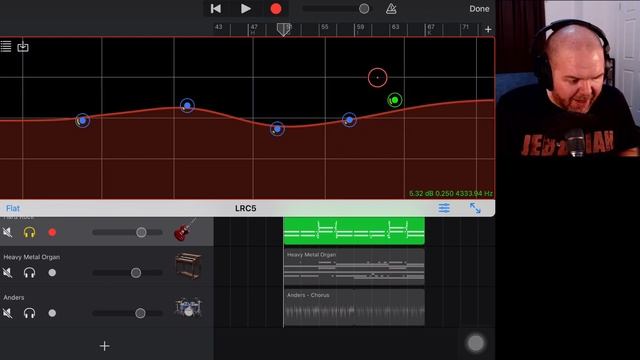640x360 pixels.
Task: Select the fourth blue EQ band node
Action: pyautogui.click(x=349, y=120)
